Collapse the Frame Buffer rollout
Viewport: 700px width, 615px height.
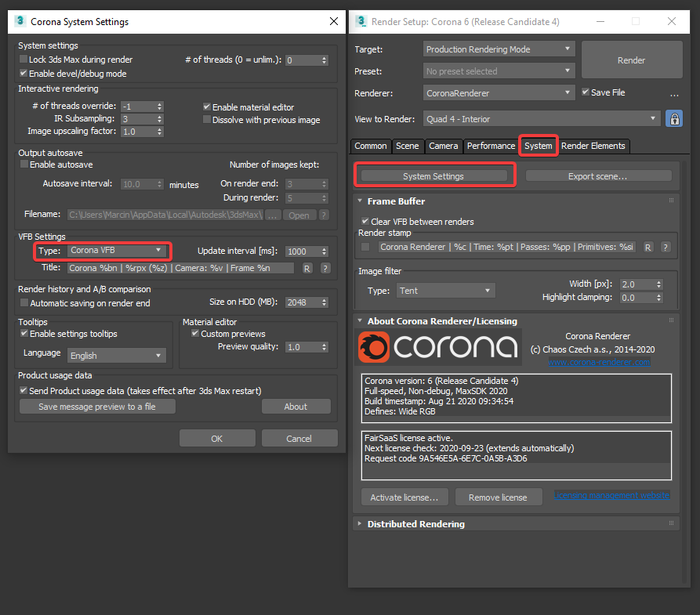[x=360, y=201]
